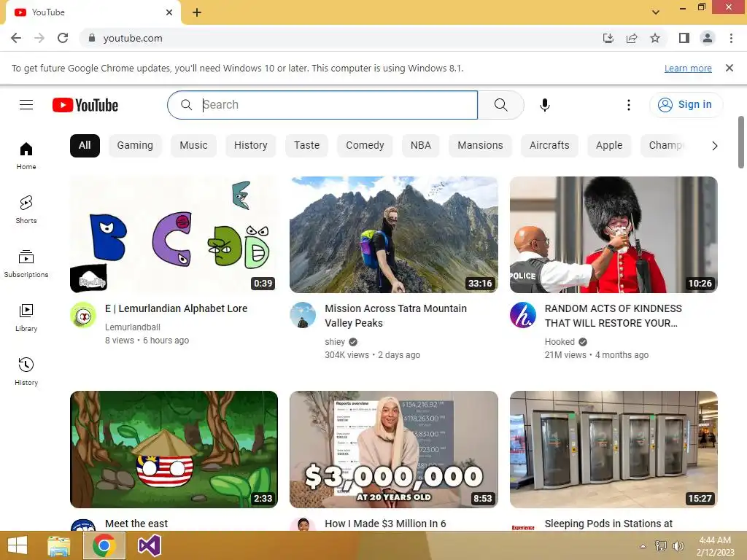The width and height of the screenshot is (747, 560).
Task: Click the page vertical scrollbar
Action: pos(741,142)
